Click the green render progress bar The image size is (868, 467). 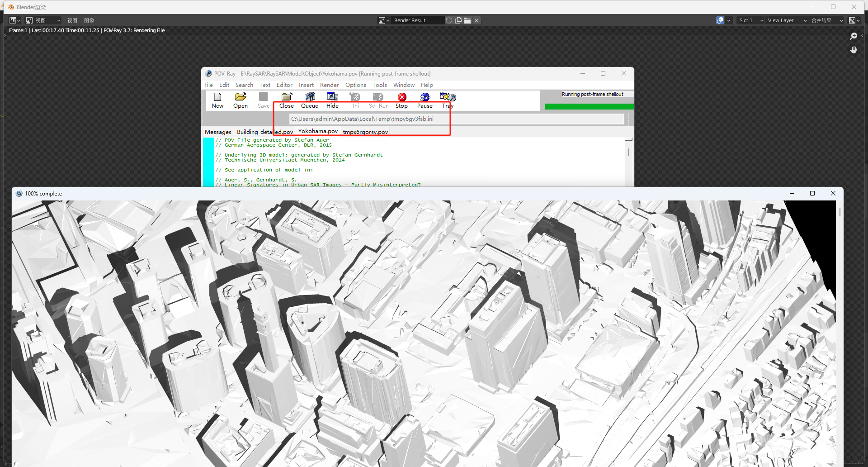[589, 107]
